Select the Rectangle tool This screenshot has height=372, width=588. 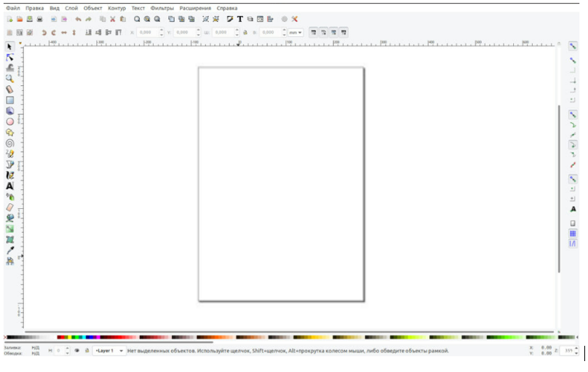[9, 100]
